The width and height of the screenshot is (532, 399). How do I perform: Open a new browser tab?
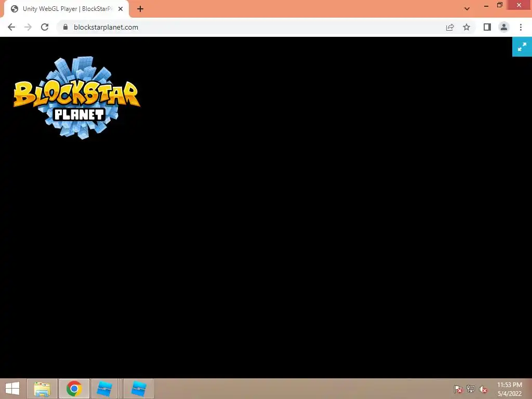pyautogui.click(x=140, y=9)
